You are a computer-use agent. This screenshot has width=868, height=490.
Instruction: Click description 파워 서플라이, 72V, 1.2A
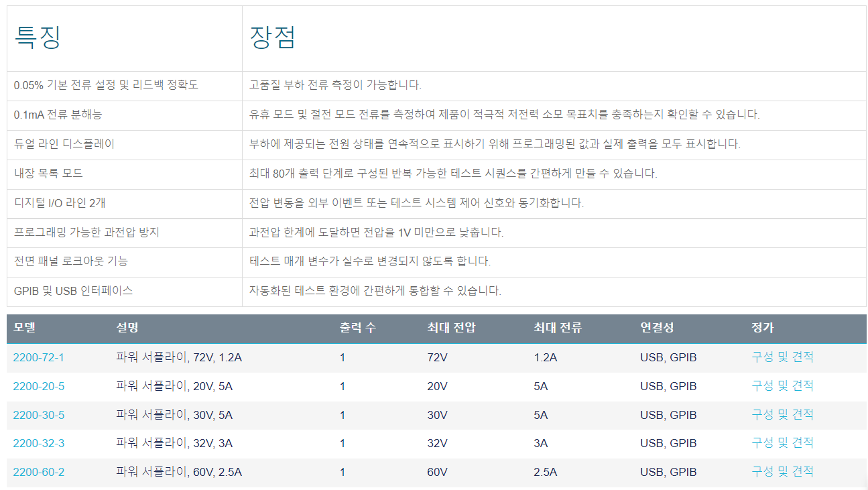[x=179, y=358]
